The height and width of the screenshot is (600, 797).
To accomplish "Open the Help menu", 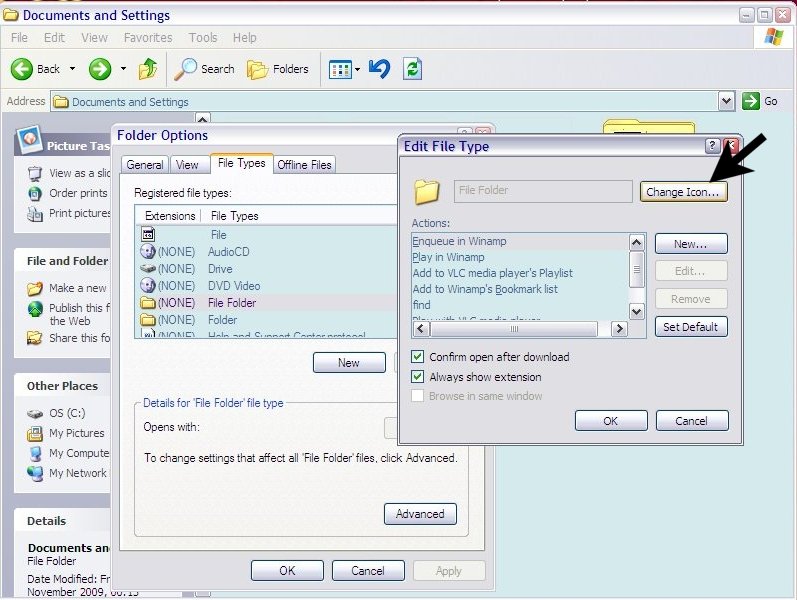I will click(x=244, y=38).
